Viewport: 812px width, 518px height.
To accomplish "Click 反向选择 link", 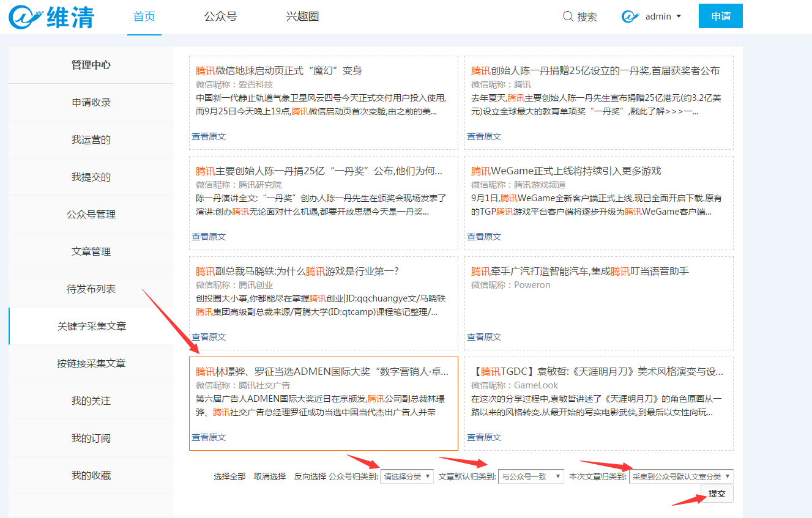I will tap(310, 476).
